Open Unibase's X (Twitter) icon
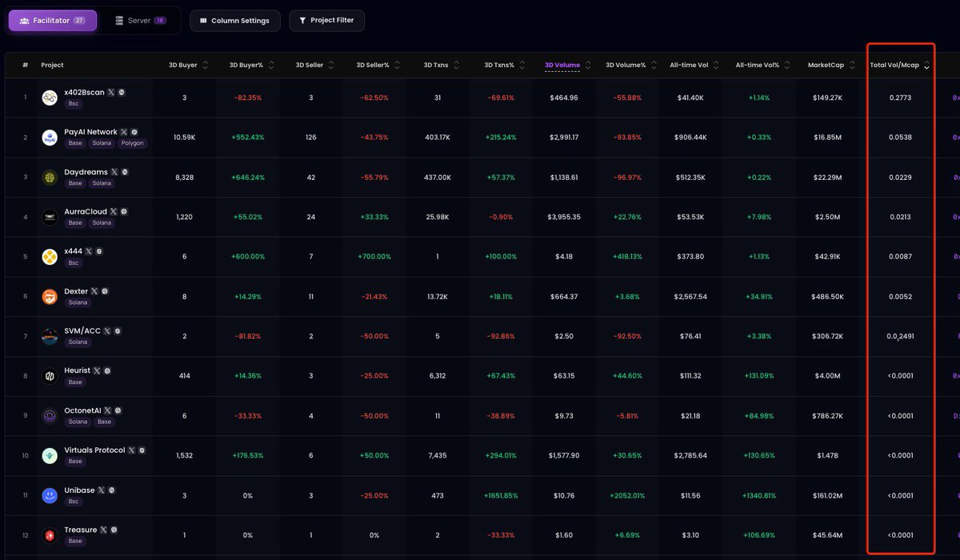 pos(102,490)
